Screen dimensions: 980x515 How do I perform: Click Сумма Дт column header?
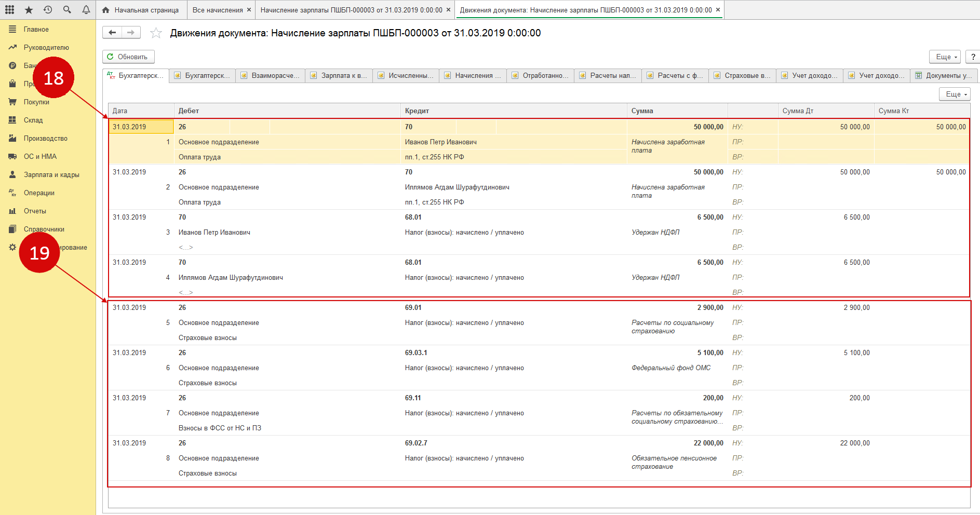pyautogui.click(x=826, y=111)
